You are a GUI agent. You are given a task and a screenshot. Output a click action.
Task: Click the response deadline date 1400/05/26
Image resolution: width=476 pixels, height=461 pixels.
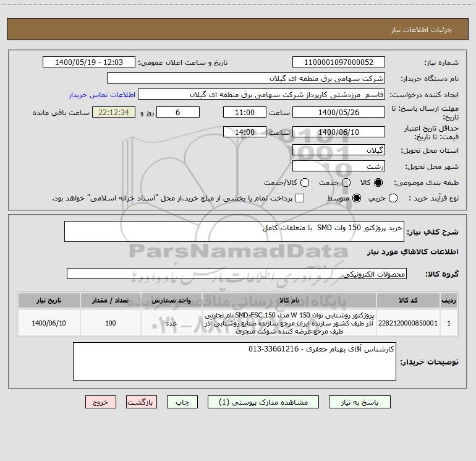click(x=339, y=112)
